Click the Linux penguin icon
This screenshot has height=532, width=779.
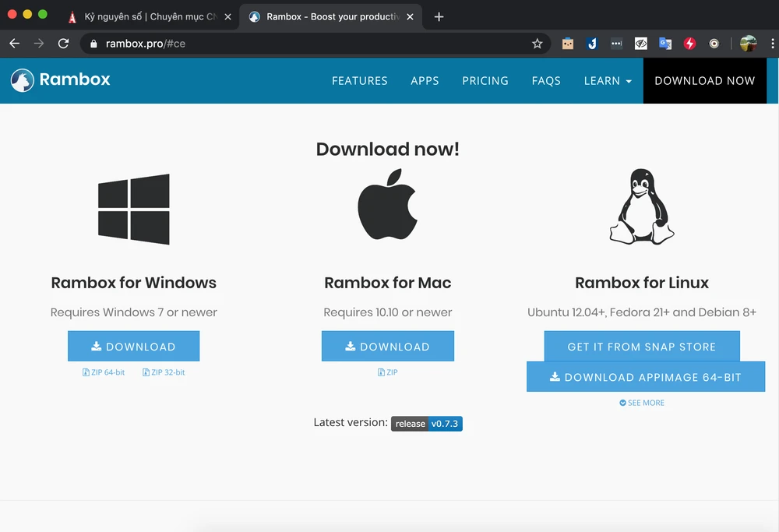641,206
